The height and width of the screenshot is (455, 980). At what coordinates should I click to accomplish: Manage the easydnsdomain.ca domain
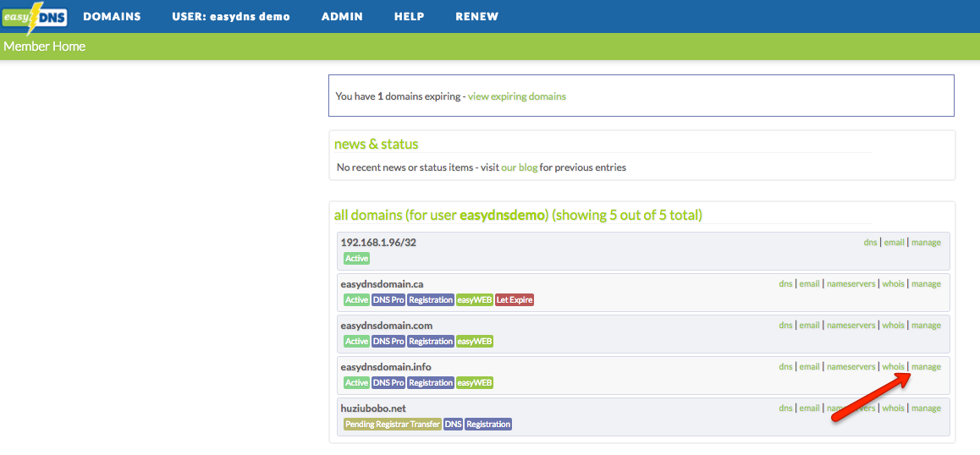(926, 284)
